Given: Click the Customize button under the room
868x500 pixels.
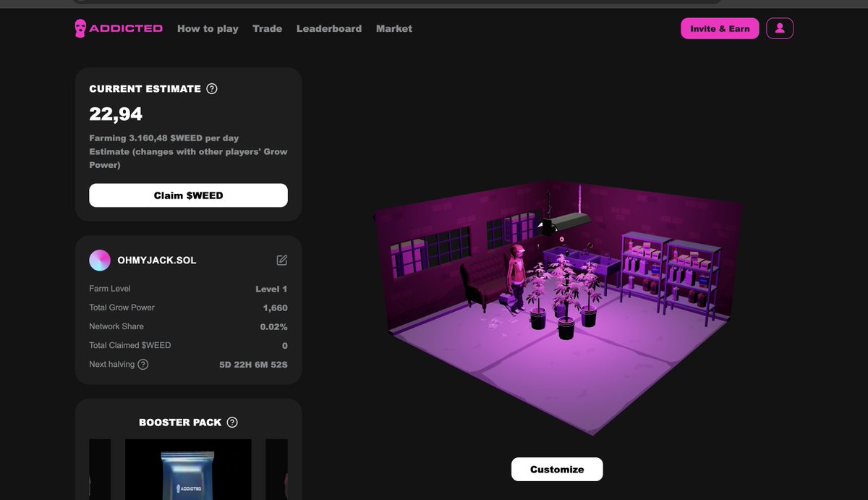Looking at the screenshot, I should coord(557,469).
